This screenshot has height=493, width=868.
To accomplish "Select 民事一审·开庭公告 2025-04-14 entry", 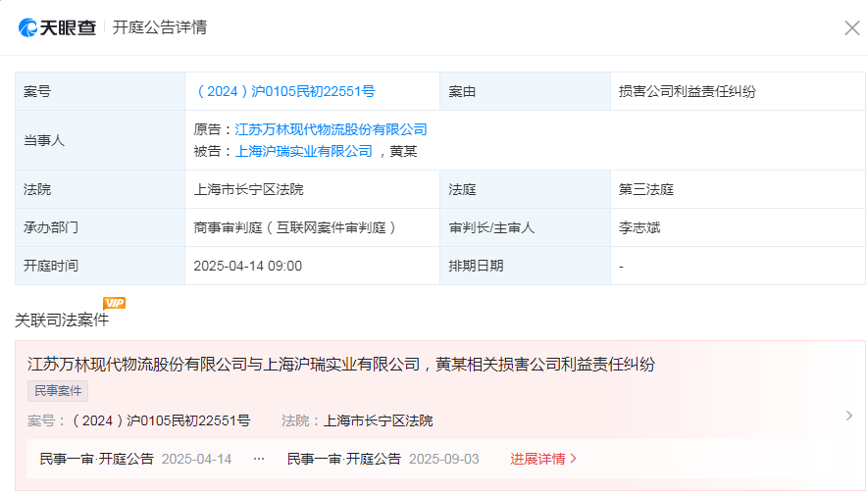I will click(x=135, y=459).
